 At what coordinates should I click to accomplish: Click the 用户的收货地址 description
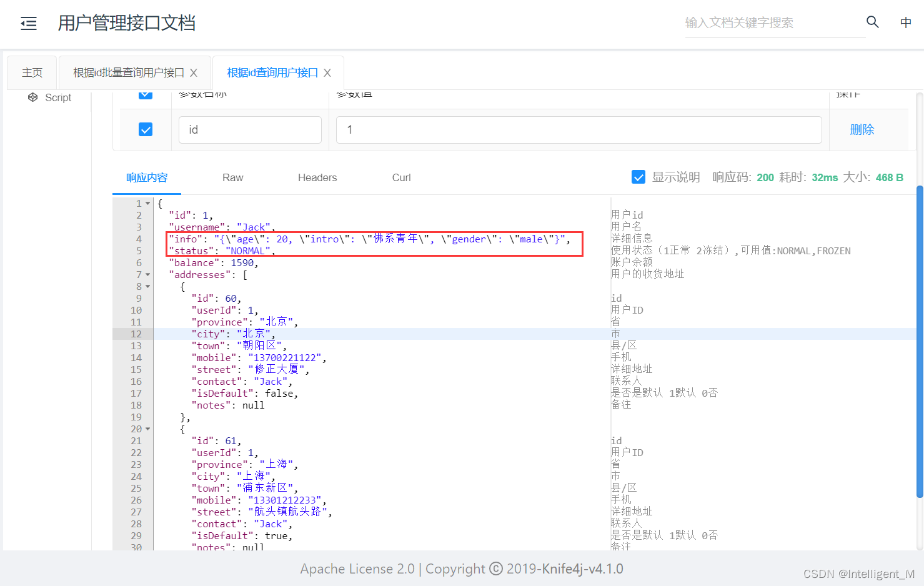(648, 274)
